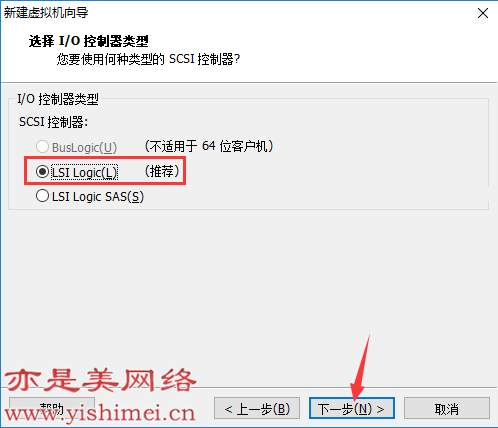498x428 pixels.
Task: Click the greyed-out BusLogic(U) radio circle
Action: pyautogui.click(x=42, y=146)
